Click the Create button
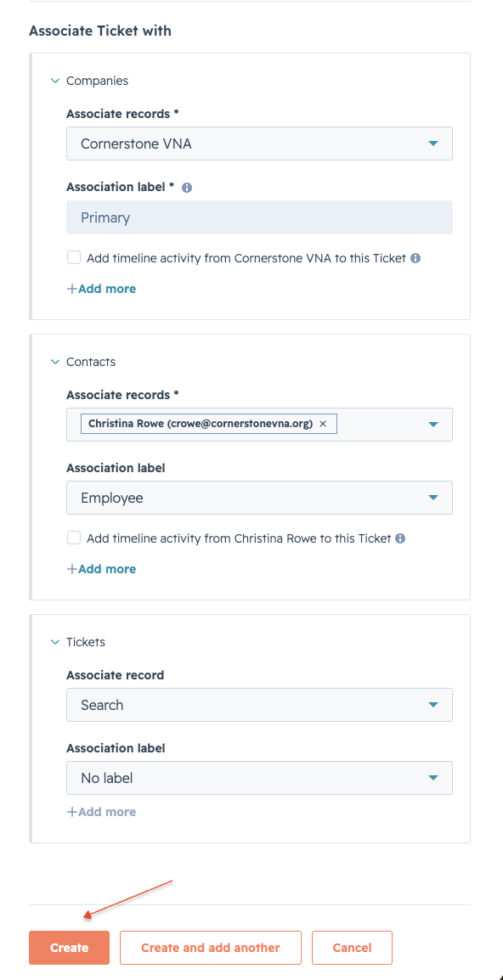Viewport: 503px width, 980px height. click(x=69, y=948)
